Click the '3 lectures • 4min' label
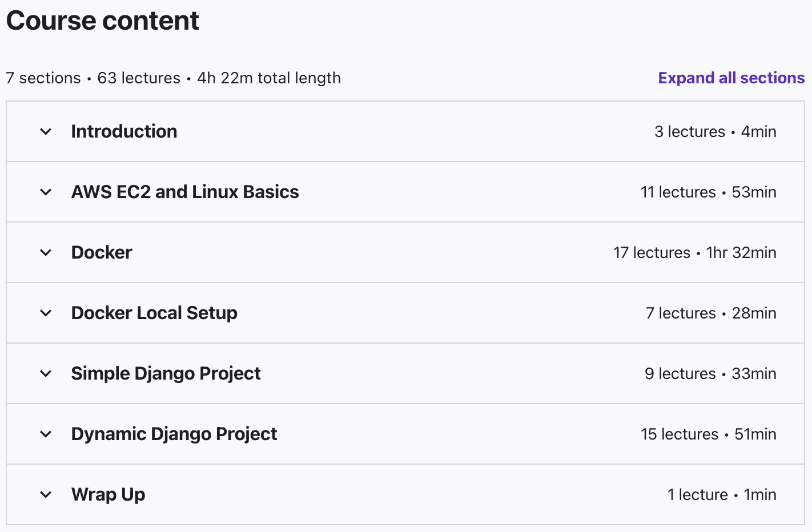812x532 pixels. tap(715, 131)
